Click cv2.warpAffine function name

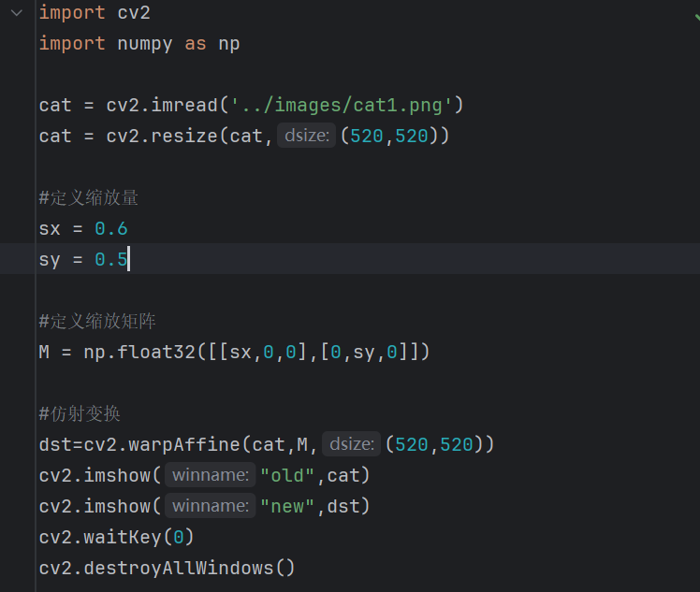pyautogui.click(x=162, y=445)
